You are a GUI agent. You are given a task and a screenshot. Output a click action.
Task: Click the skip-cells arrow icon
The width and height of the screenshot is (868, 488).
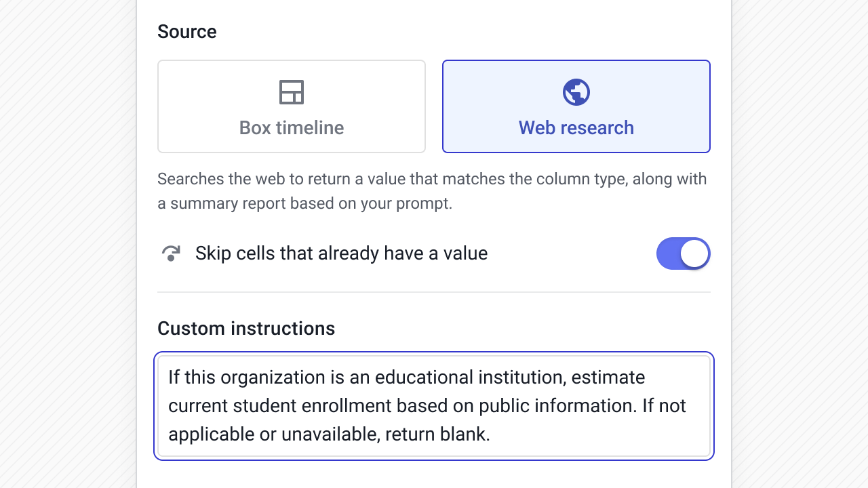171,253
